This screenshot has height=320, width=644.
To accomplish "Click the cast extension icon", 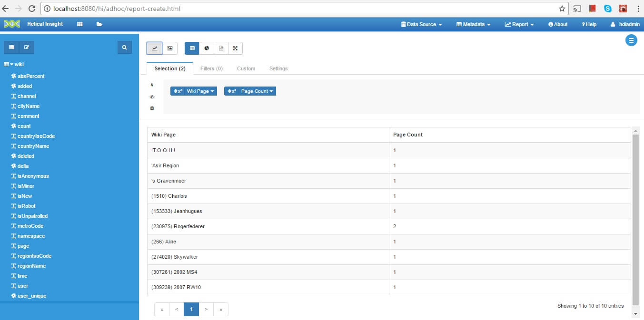I will pyautogui.click(x=577, y=9).
